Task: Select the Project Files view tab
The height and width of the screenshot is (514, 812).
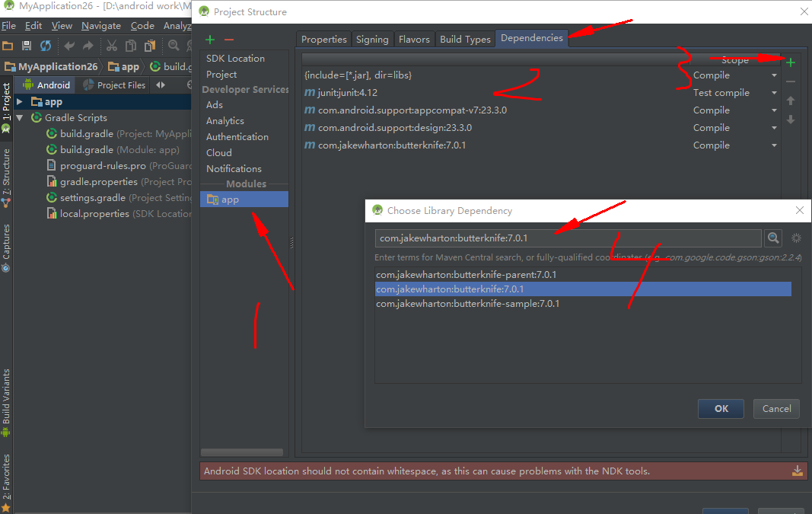Action: pos(115,85)
